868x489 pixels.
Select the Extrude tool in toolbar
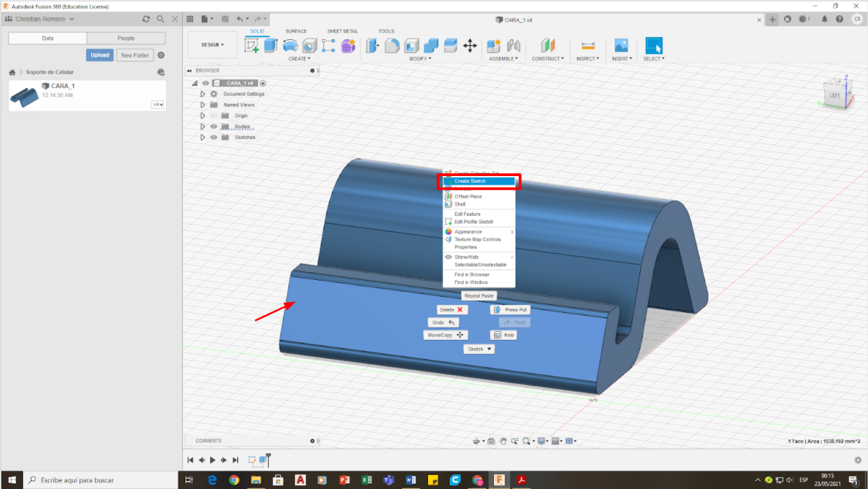(x=270, y=45)
